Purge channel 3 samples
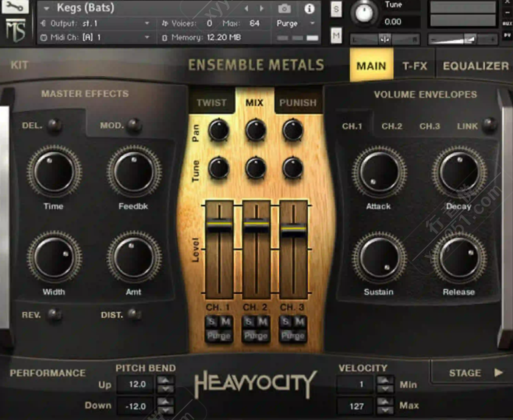 point(293,336)
